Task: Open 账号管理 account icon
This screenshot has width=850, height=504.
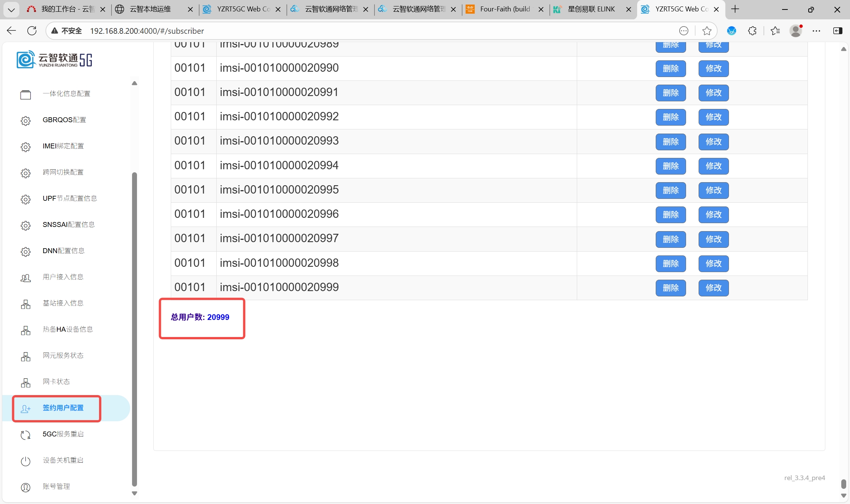Action: point(25,487)
